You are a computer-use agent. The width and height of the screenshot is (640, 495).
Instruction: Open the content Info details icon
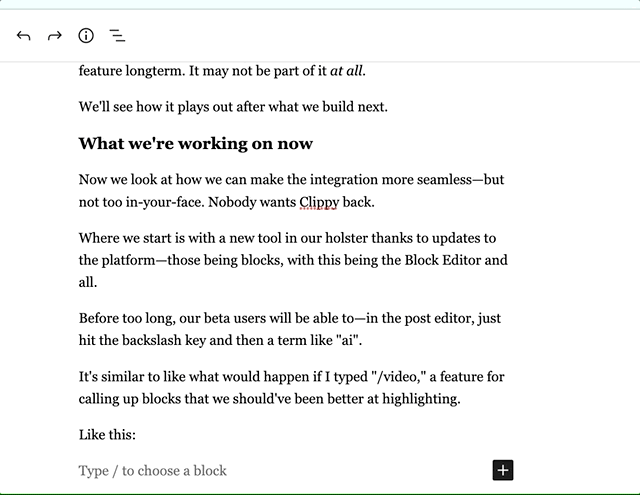pos(86,36)
